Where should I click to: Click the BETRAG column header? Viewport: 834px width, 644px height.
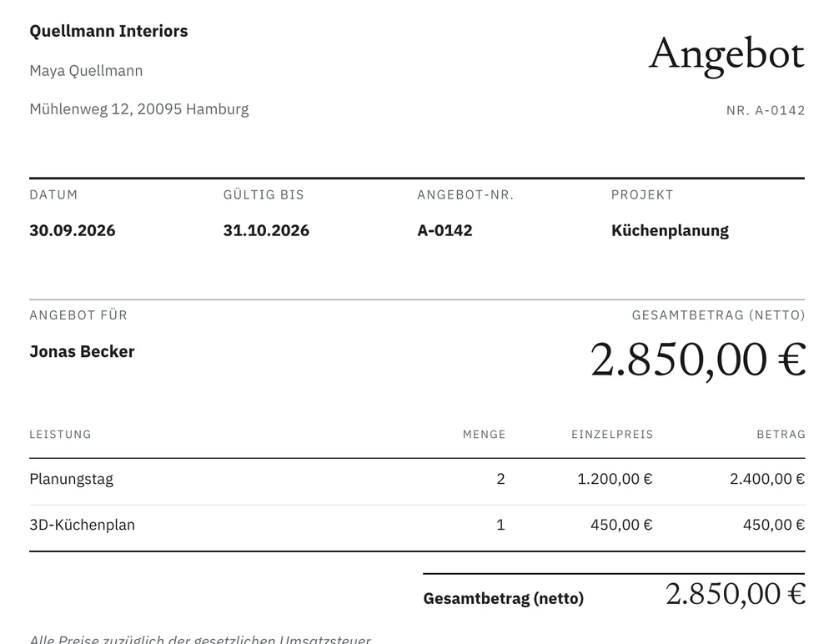tap(781, 435)
